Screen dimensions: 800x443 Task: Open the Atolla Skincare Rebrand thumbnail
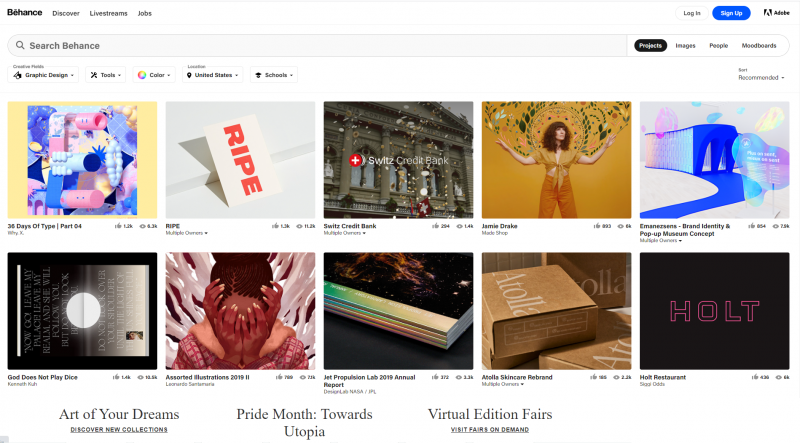[556, 311]
